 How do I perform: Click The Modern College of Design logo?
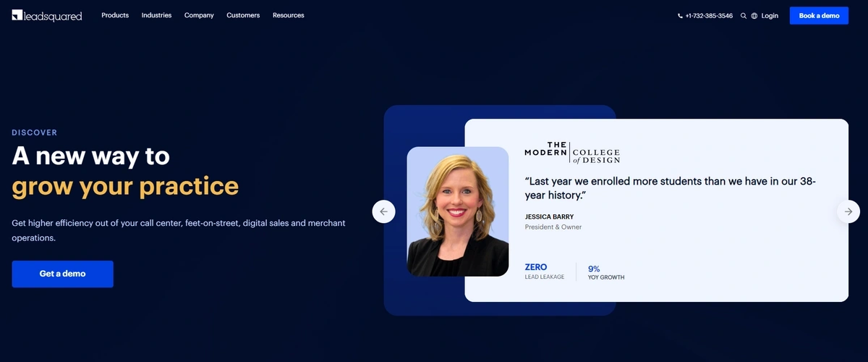pyautogui.click(x=572, y=152)
